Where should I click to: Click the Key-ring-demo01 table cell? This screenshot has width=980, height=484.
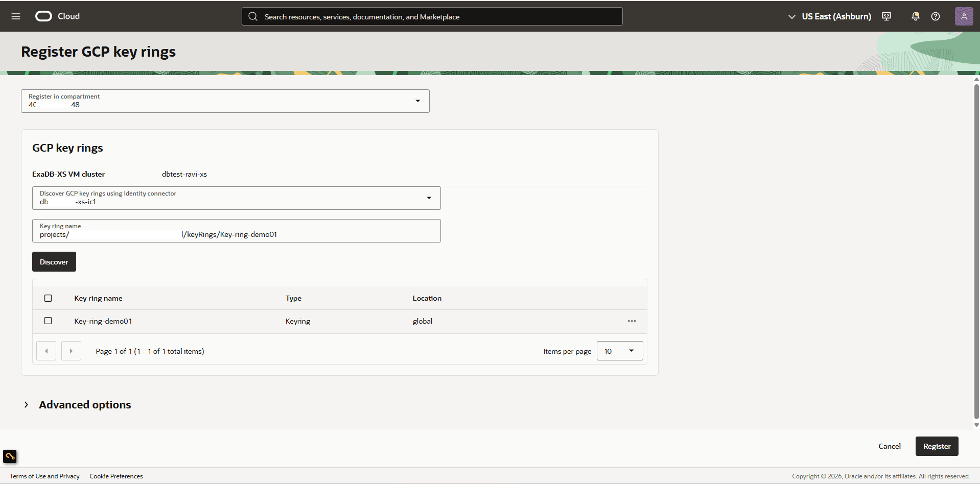coord(103,321)
